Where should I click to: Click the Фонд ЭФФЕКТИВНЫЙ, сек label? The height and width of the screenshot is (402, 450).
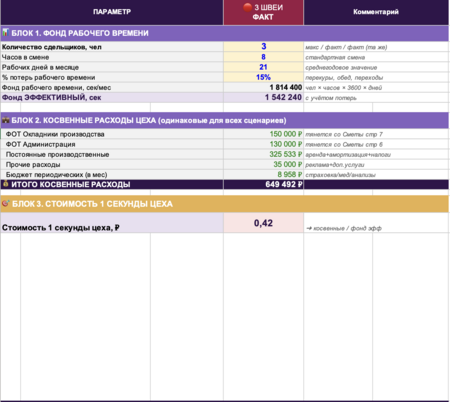pyautogui.click(x=52, y=98)
